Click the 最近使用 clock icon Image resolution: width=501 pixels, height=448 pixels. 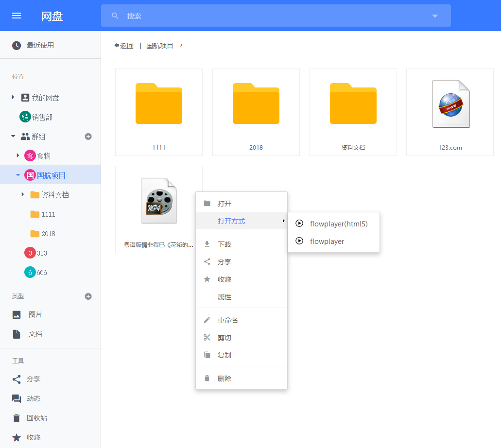[x=17, y=45]
